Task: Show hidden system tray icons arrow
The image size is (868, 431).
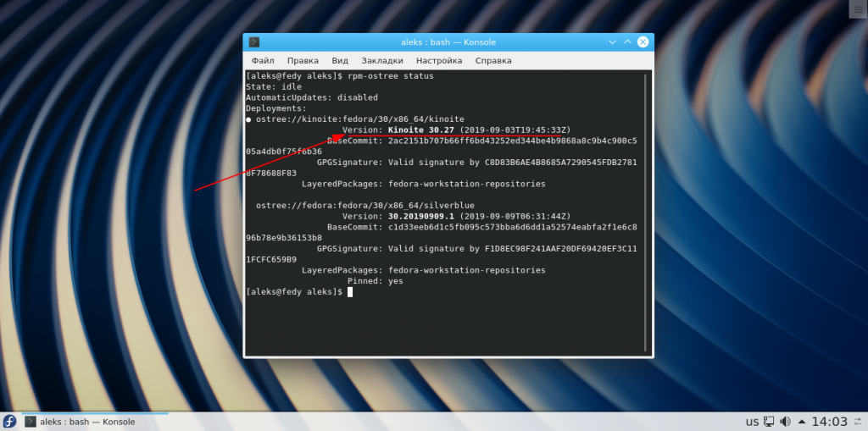Action: (802, 422)
